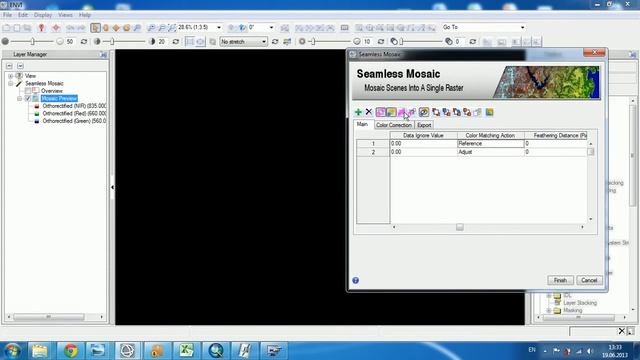
Task: Open Chrome from the taskbar
Action: click(x=70, y=351)
